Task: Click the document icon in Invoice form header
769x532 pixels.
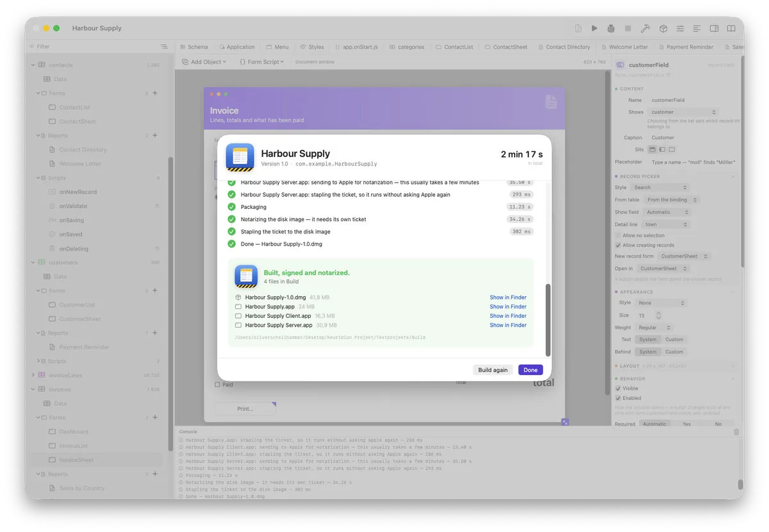Action: (x=551, y=102)
